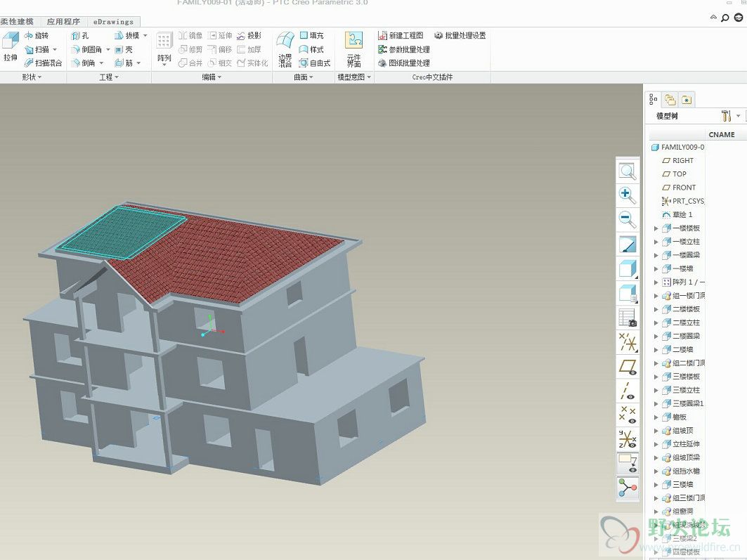Image resolution: width=747 pixels, height=560 pixels.
Task: Select the folder browser navigator tab
Action: tap(670, 100)
